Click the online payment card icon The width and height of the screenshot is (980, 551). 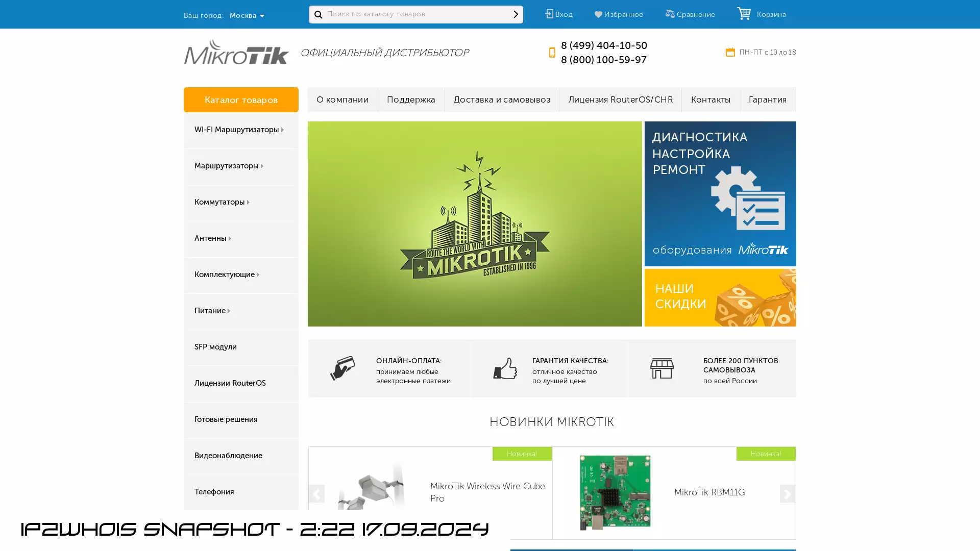[342, 368]
